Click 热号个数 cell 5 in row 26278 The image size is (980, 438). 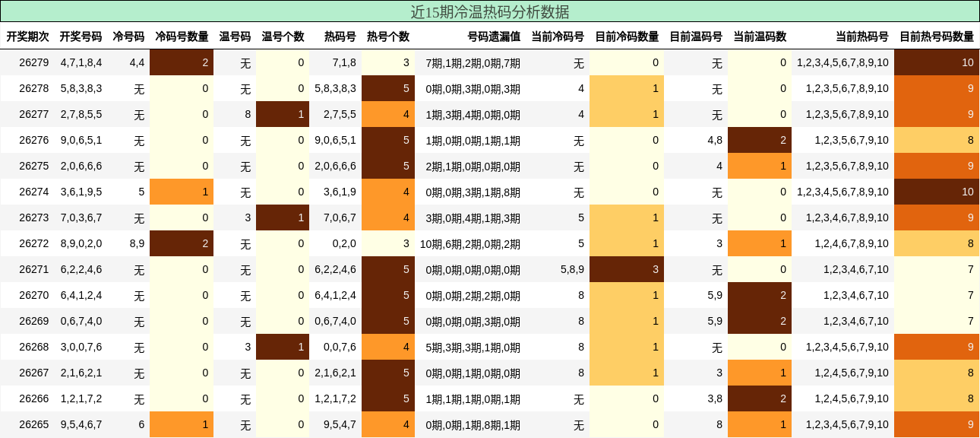coord(388,88)
